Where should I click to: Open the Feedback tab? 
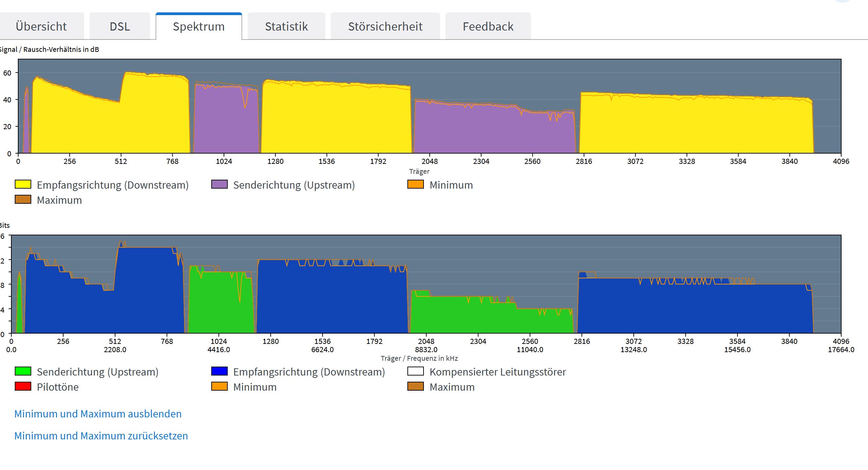pyautogui.click(x=488, y=26)
